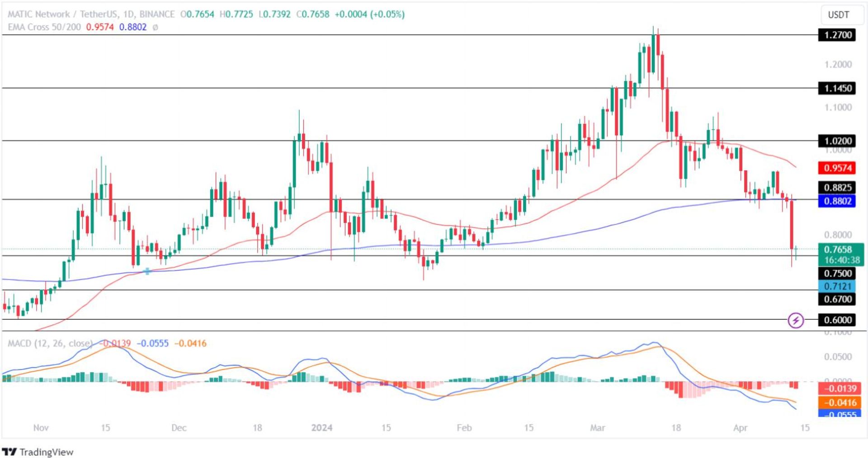Click the blue EMA cross marker on chart

tap(147, 271)
